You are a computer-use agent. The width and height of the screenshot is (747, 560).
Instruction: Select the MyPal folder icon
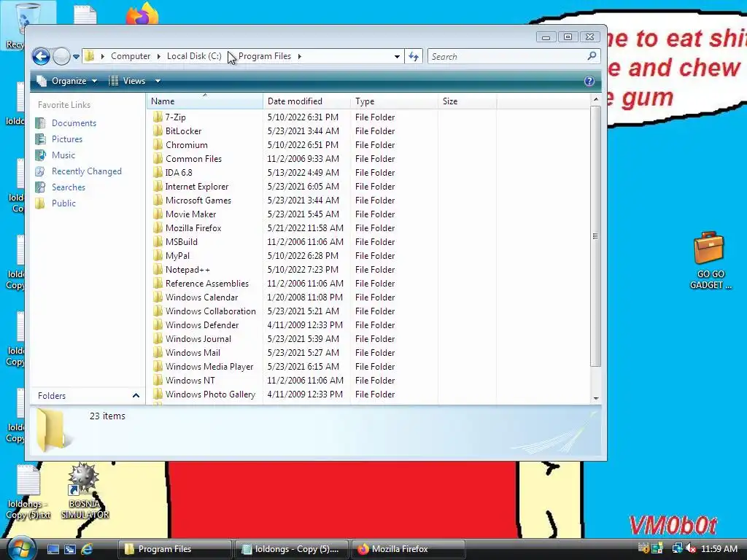[158, 256]
